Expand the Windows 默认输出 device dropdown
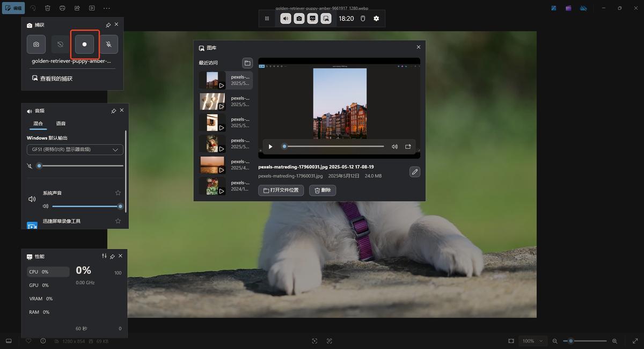Viewport: 644px width, 349px height. [x=75, y=150]
